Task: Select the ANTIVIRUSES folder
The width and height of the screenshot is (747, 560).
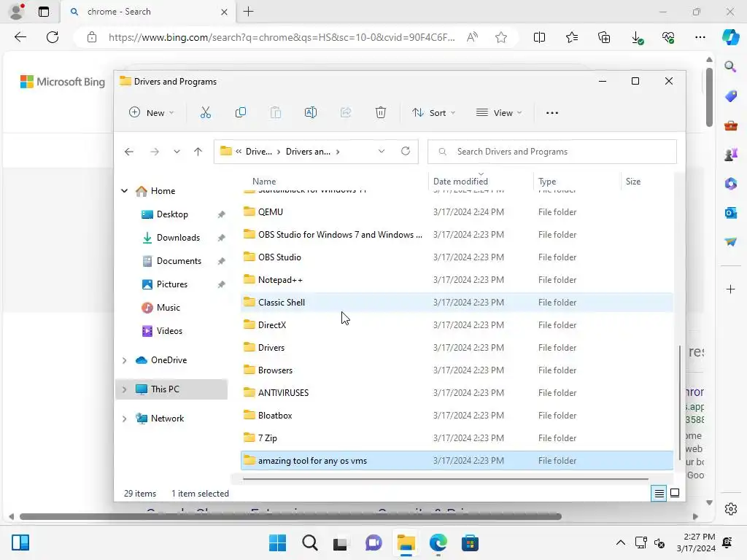Action: (457, 393)
